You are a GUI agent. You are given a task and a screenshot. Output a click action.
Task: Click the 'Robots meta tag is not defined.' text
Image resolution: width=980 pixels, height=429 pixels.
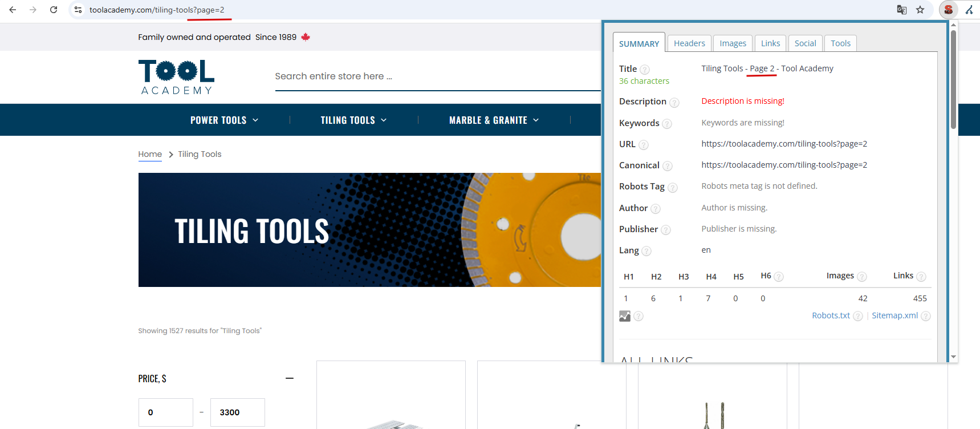759,186
